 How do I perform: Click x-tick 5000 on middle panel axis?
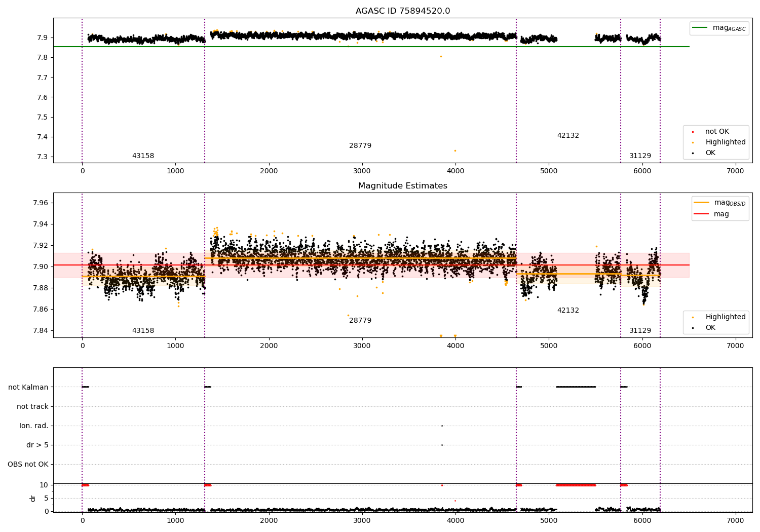coord(549,346)
